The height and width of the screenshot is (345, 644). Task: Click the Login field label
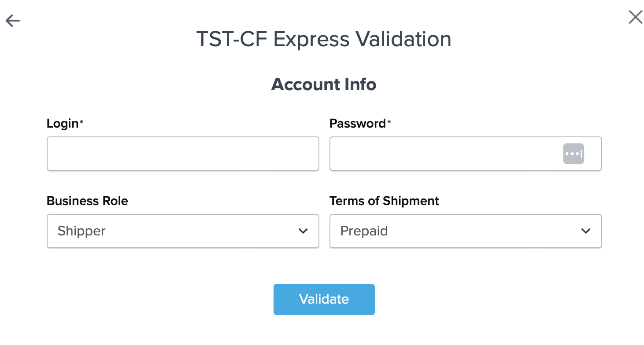(62, 124)
